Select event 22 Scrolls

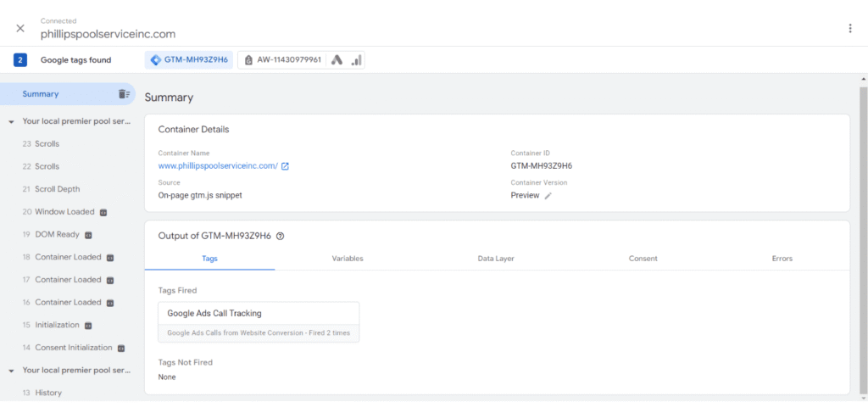[41, 166]
